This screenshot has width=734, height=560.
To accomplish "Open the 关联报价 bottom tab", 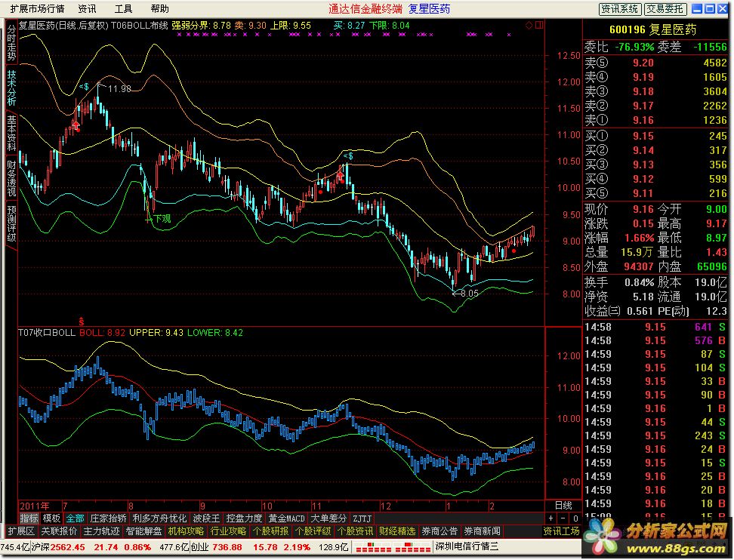I will (59, 531).
